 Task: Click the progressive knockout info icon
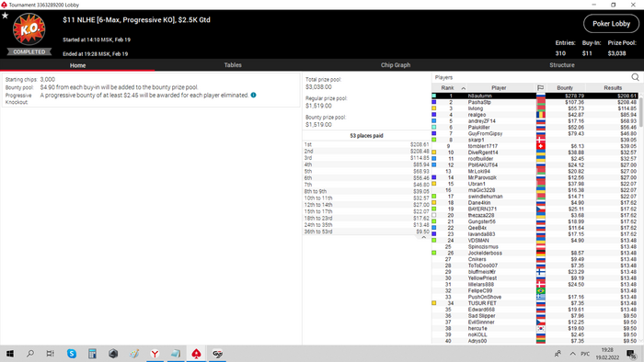coord(253,96)
